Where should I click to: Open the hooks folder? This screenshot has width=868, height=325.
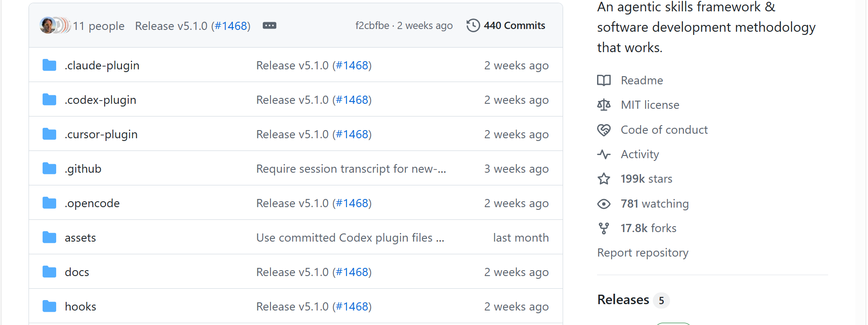(x=81, y=306)
